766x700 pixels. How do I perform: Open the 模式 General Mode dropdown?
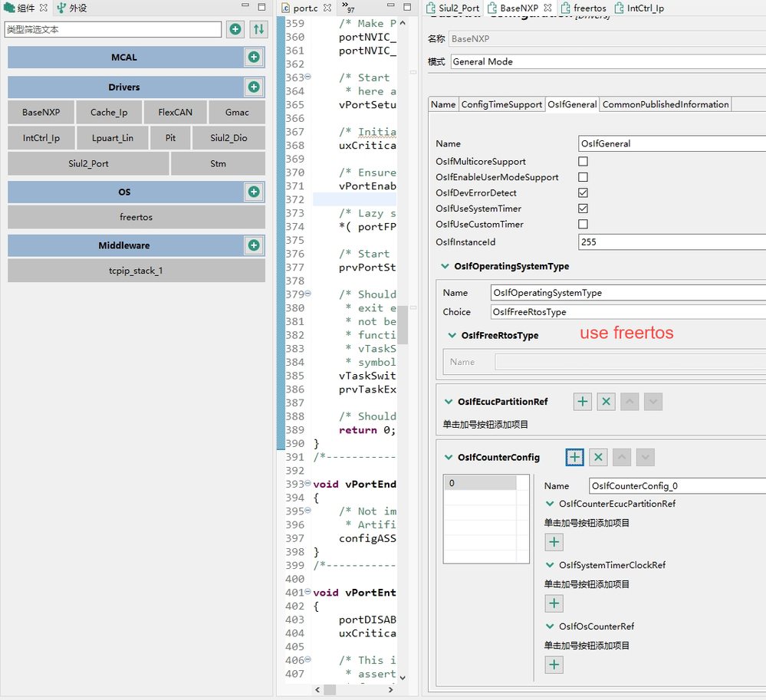pyautogui.click(x=608, y=61)
